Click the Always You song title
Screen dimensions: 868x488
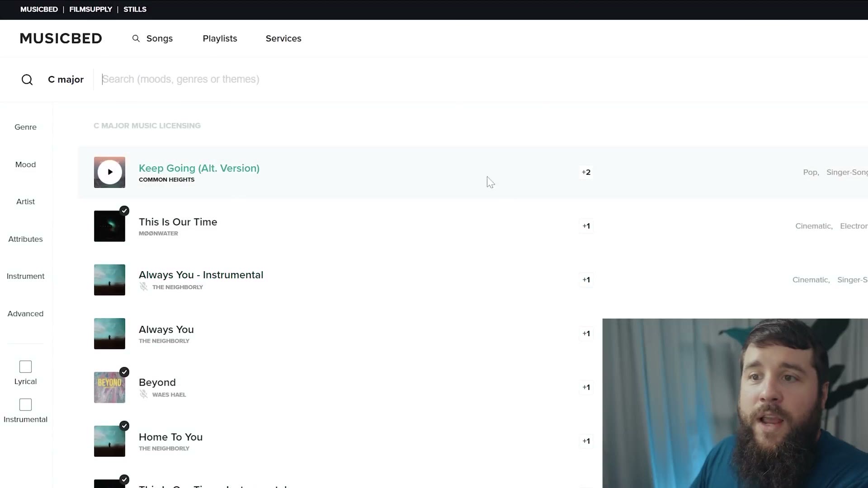[x=166, y=330]
